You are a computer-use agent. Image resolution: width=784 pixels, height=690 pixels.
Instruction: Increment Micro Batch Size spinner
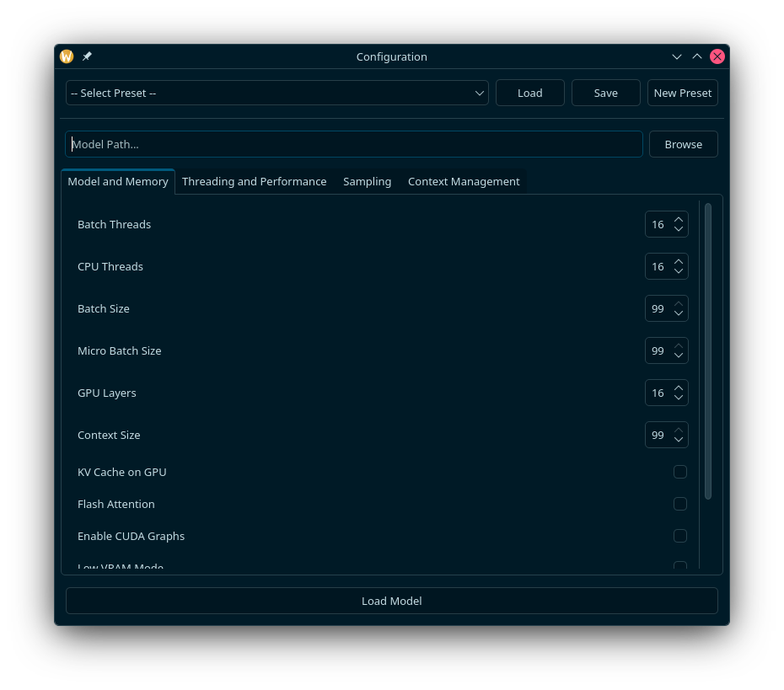(679, 345)
